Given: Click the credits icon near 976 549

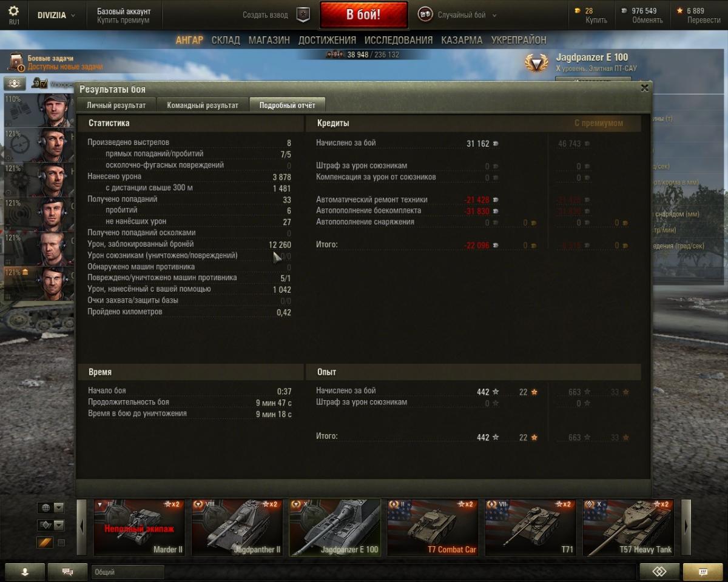Looking at the screenshot, I should tap(625, 11).
